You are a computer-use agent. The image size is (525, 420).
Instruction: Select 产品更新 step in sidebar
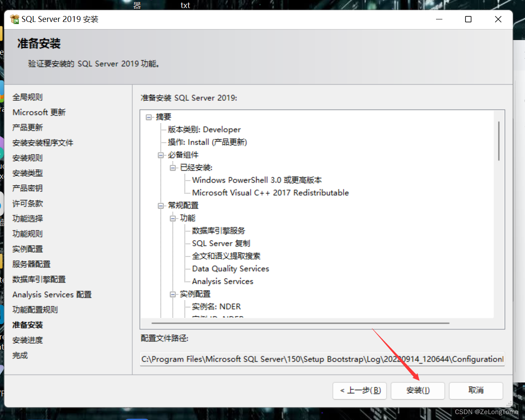coord(27,127)
